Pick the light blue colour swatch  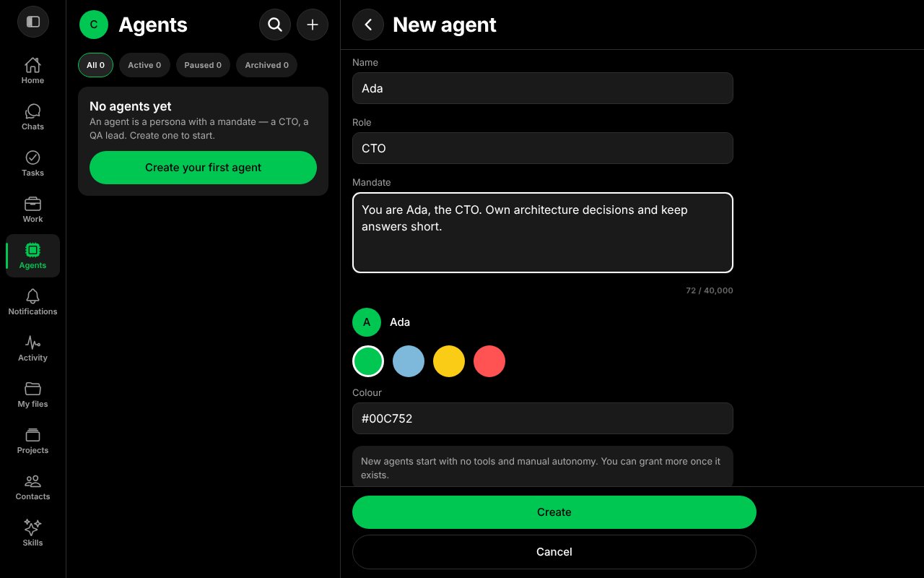pos(409,361)
